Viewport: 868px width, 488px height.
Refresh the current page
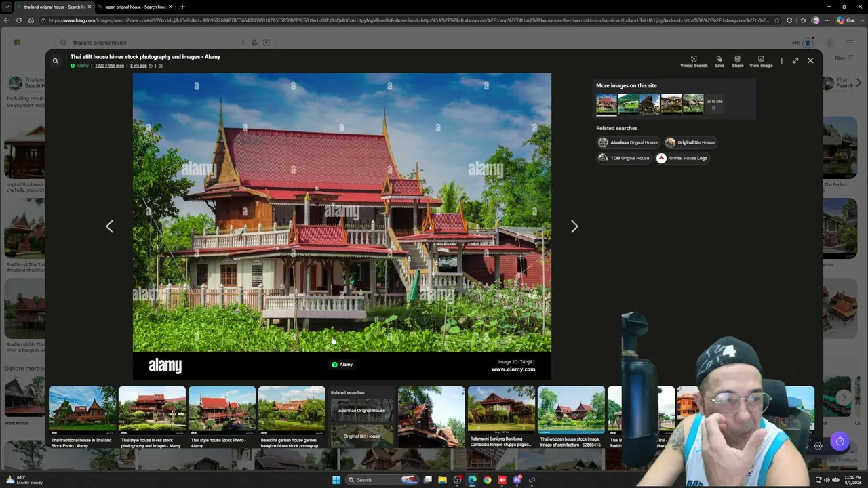(x=19, y=20)
